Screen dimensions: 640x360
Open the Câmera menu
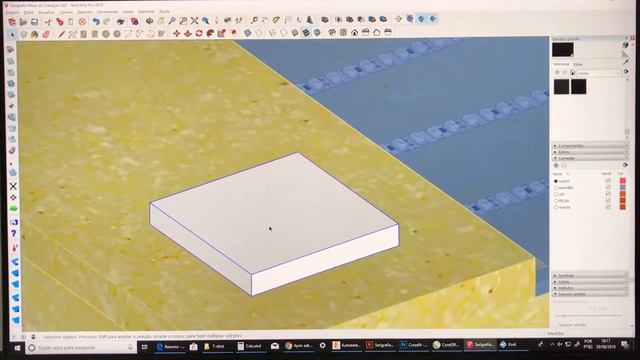tap(66, 12)
